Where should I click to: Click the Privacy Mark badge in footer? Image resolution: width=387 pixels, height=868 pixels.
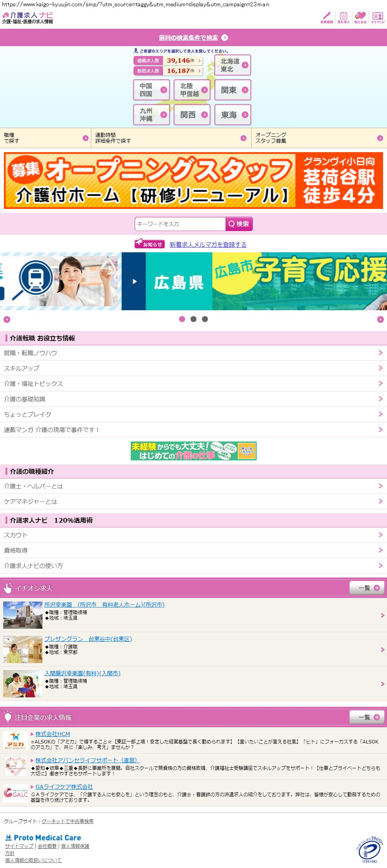click(x=369, y=849)
